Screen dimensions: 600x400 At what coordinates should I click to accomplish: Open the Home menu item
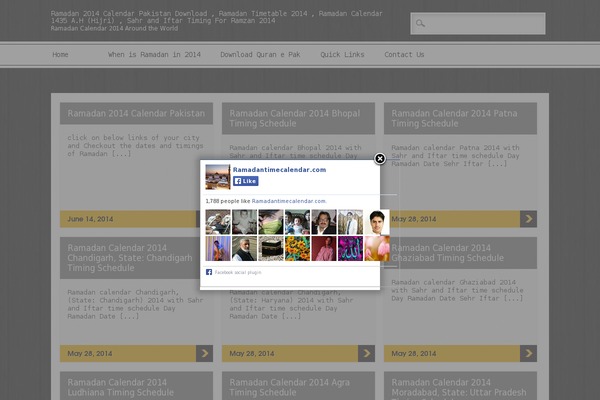pos(60,55)
